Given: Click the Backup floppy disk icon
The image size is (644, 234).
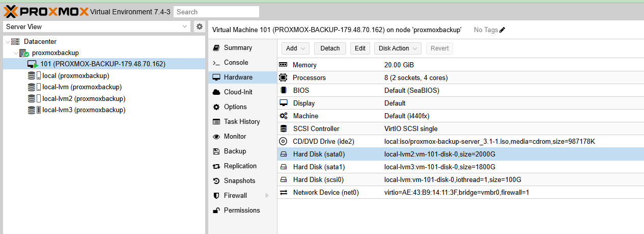Looking at the screenshot, I should (x=216, y=151).
